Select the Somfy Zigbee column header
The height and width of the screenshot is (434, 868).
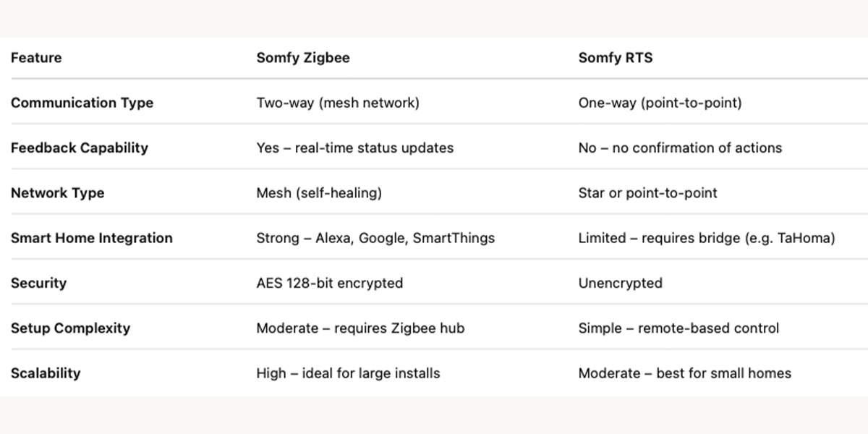(x=303, y=58)
